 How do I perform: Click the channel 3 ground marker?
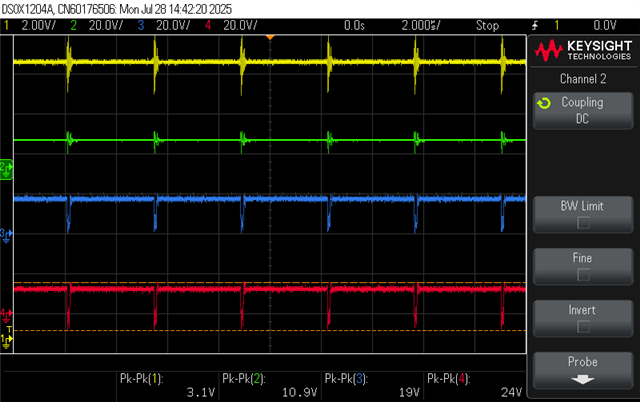tap(6, 235)
